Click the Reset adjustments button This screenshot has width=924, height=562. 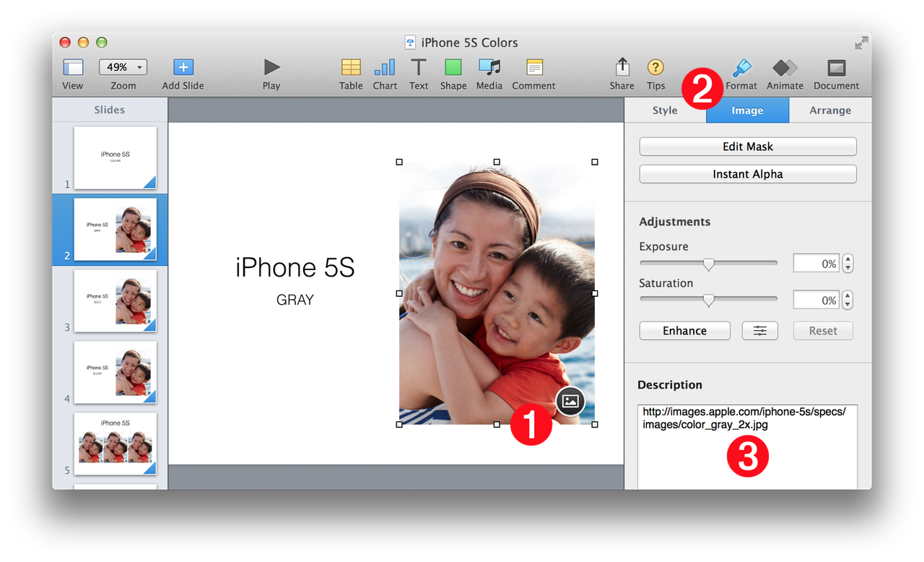[823, 331]
